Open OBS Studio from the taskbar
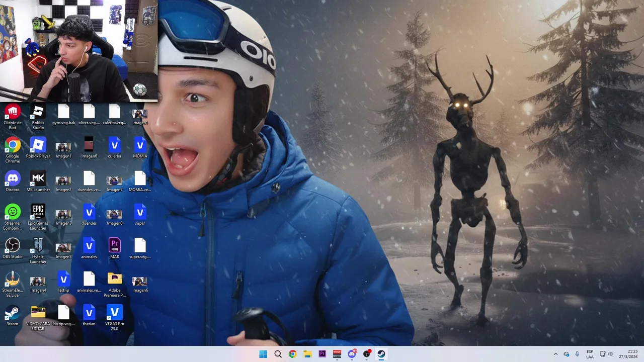Image resolution: width=644 pixels, height=362 pixels. pos(367,354)
